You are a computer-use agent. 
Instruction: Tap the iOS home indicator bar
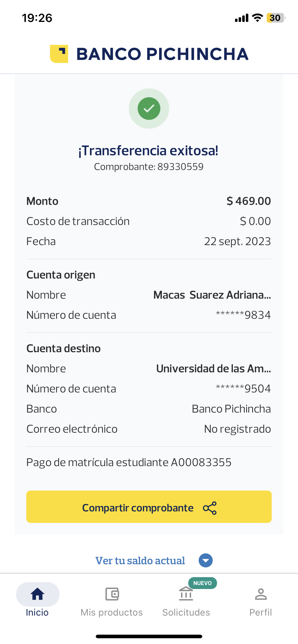pos(149,636)
